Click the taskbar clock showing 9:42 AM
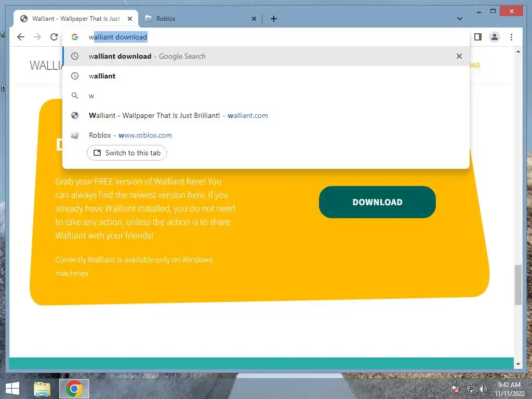This screenshot has width=532, height=399. click(509, 389)
